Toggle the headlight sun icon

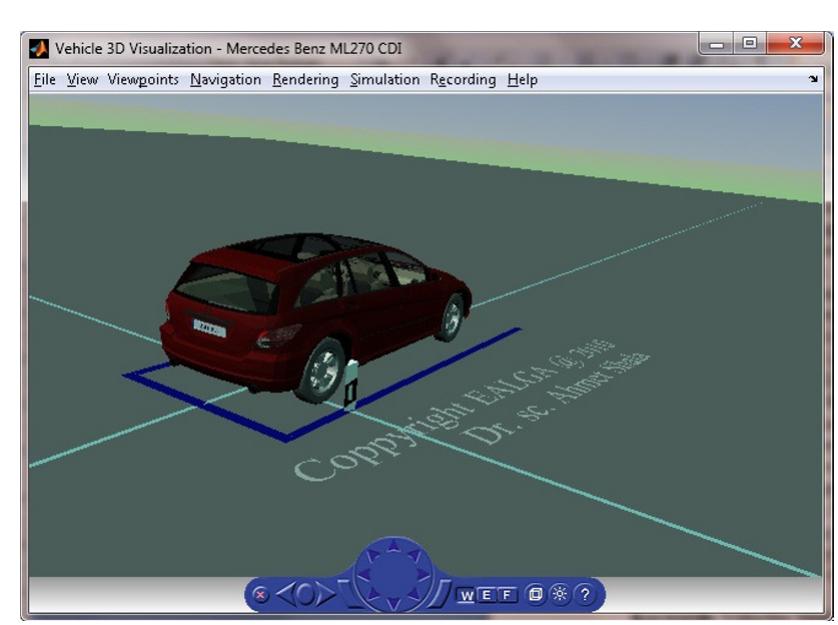[x=561, y=594]
